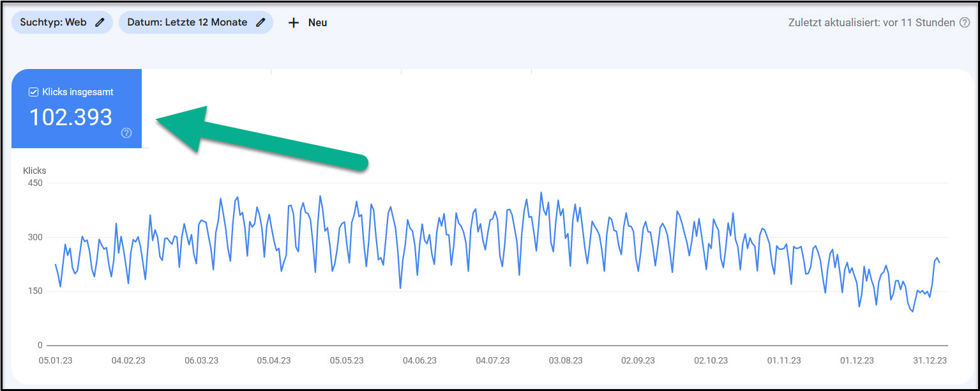Toggle the Klicks insgesamt checkbox
The image size is (980, 391).
pos(34,92)
